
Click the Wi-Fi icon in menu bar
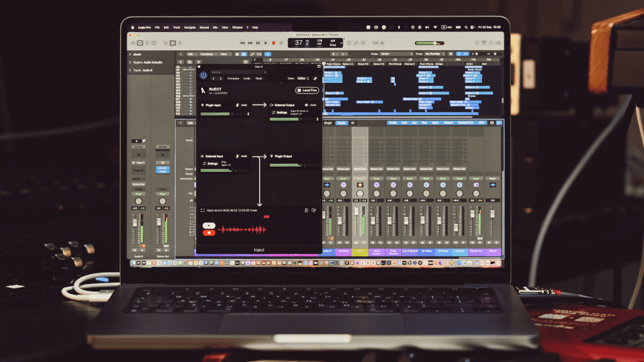(x=435, y=27)
